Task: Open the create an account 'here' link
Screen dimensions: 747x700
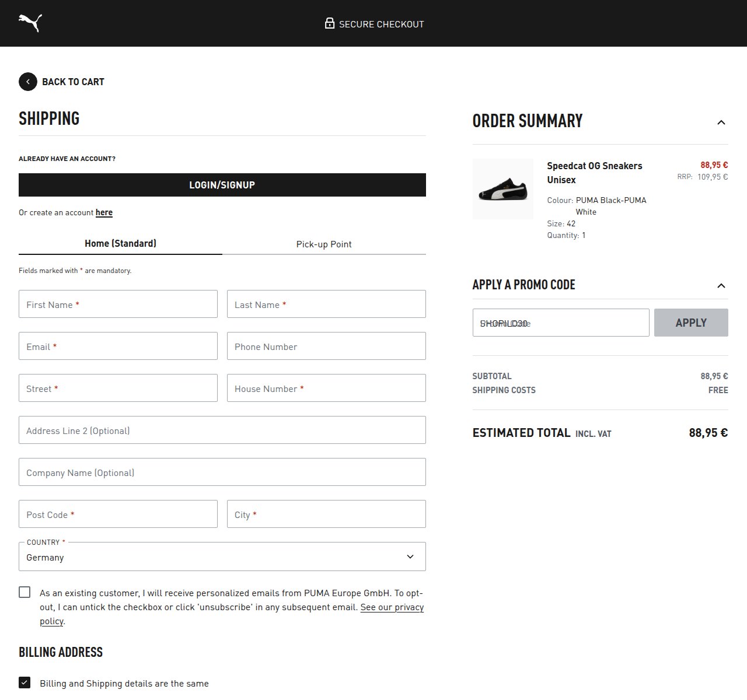Action: 104,212
